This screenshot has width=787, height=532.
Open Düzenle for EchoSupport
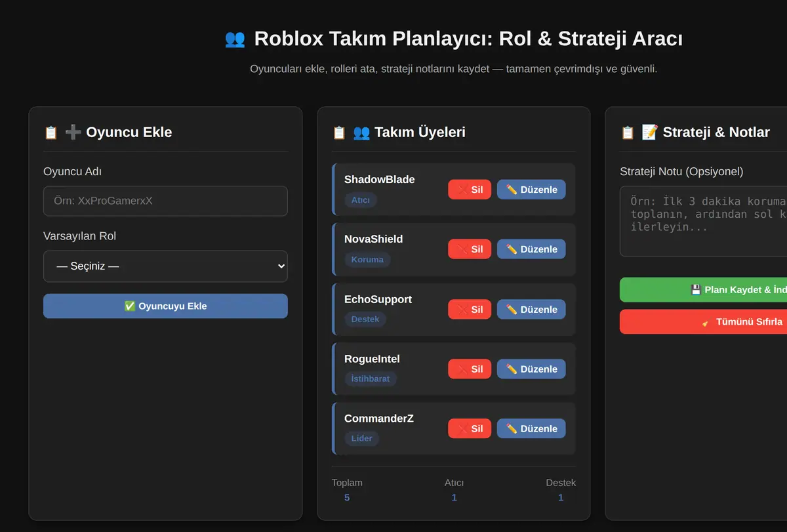click(x=531, y=310)
